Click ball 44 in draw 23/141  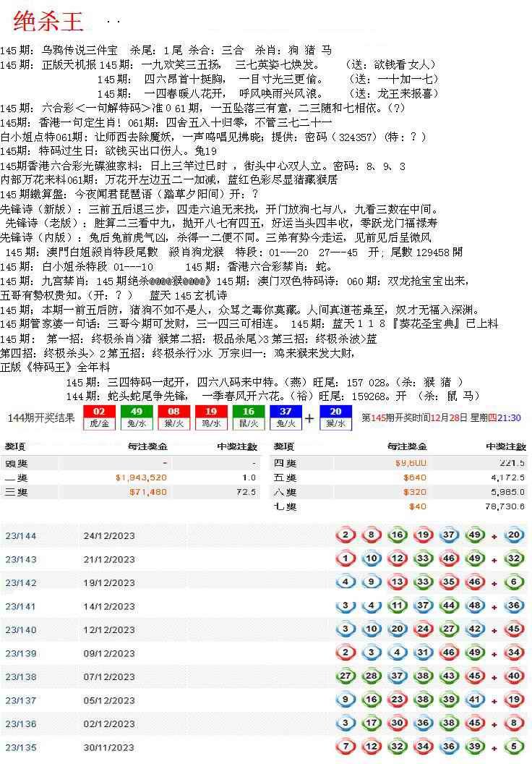(x=448, y=606)
